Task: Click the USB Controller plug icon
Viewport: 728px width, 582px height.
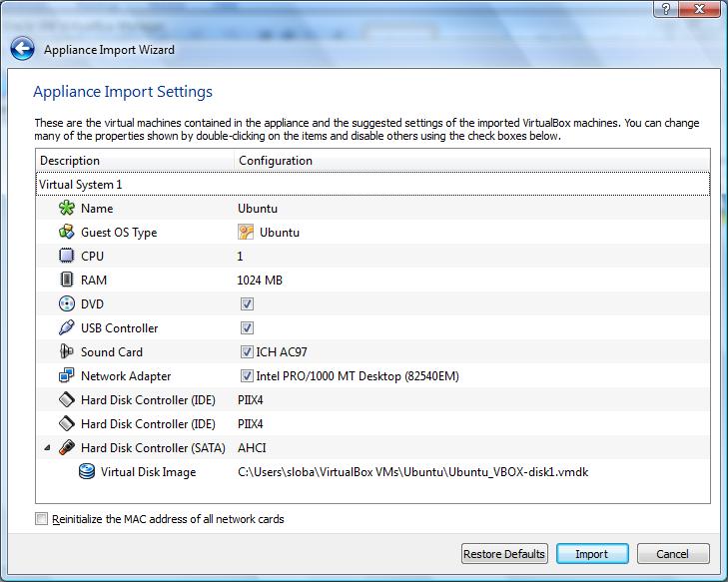Action: (x=66, y=327)
